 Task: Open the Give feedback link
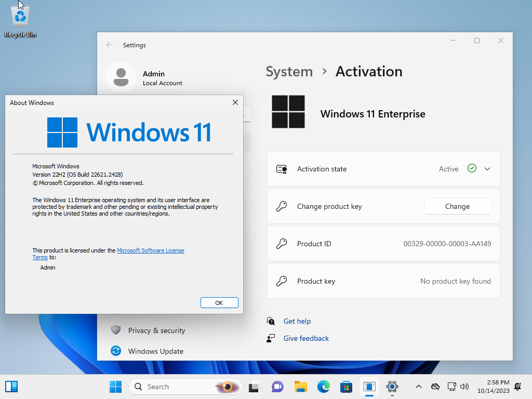click(306, 338)
